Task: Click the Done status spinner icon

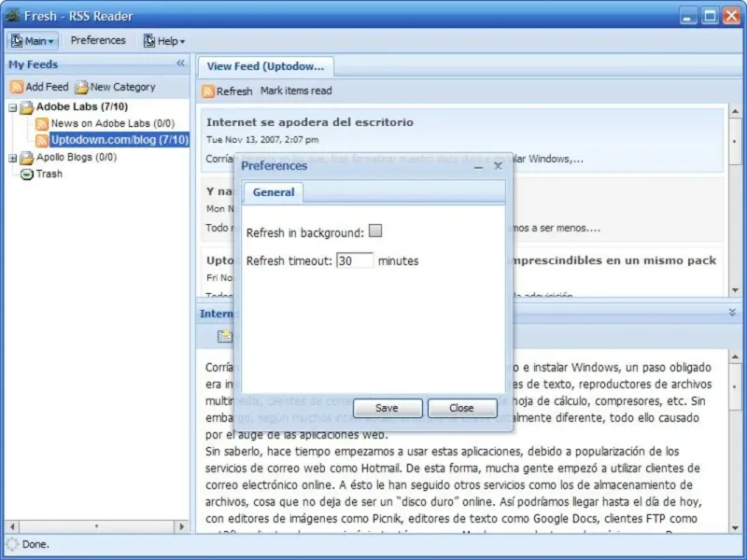Action: (x=12, y=544)
